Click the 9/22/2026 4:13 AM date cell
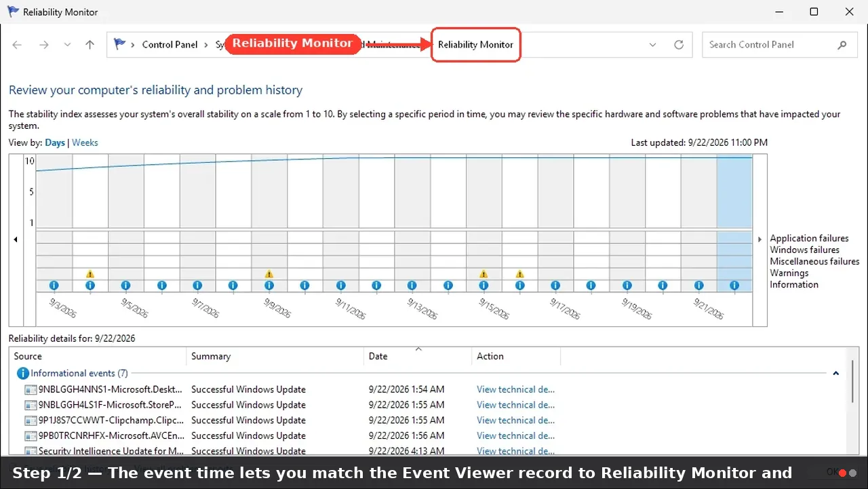This screenshot has width=868, height=489. pyautogui.click(x=406, y=450)
